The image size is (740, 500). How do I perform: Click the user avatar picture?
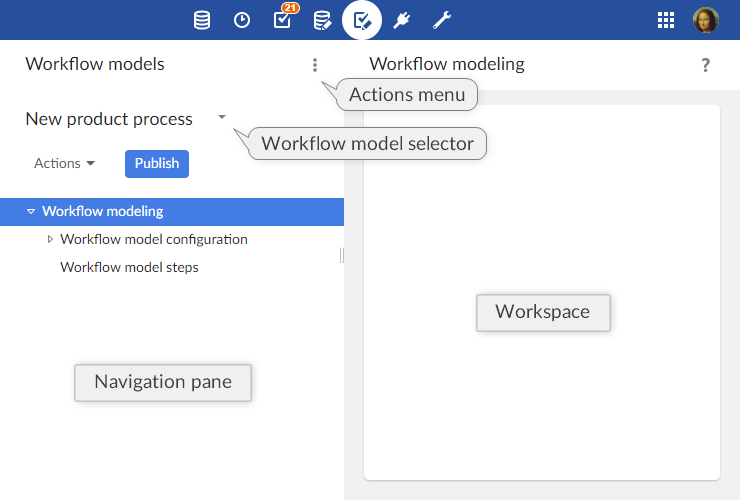tap(706, 20)
